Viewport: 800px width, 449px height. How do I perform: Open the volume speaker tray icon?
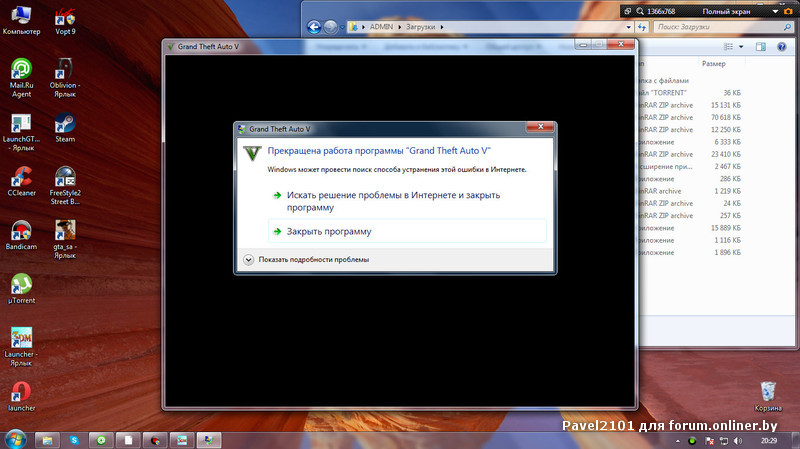[x=738, y=441]
